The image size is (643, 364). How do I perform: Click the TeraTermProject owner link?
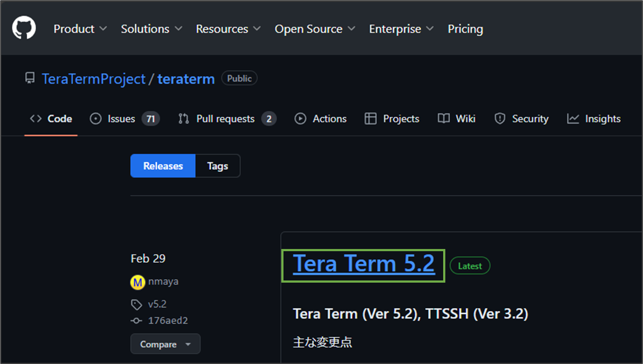click(x=93, y=79)
